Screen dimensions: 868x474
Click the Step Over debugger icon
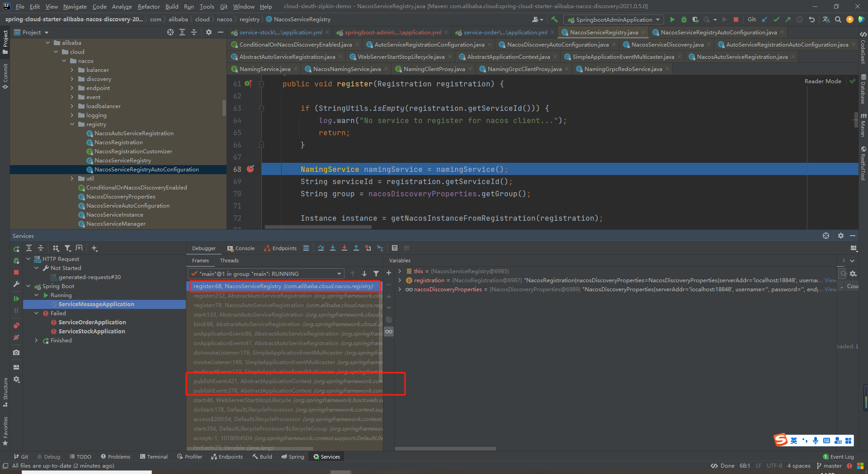(321, 248)
